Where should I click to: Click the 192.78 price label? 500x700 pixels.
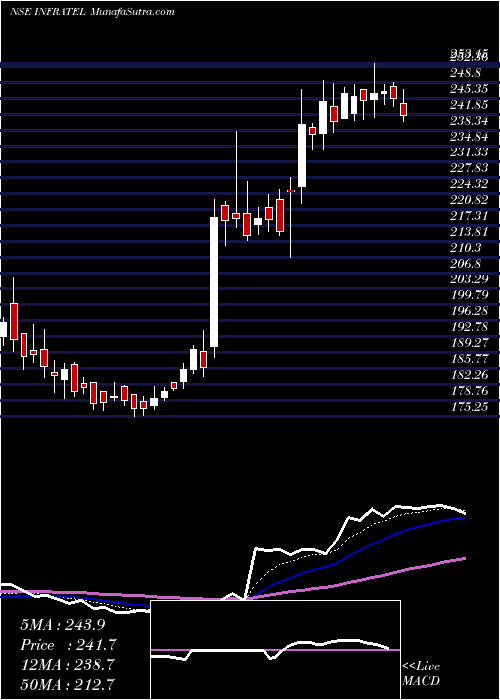[469, 326]
